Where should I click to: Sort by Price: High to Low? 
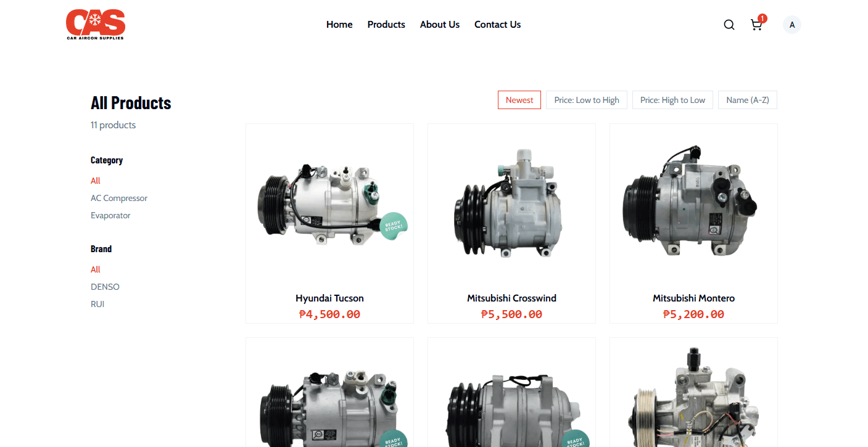click(672, 100)
